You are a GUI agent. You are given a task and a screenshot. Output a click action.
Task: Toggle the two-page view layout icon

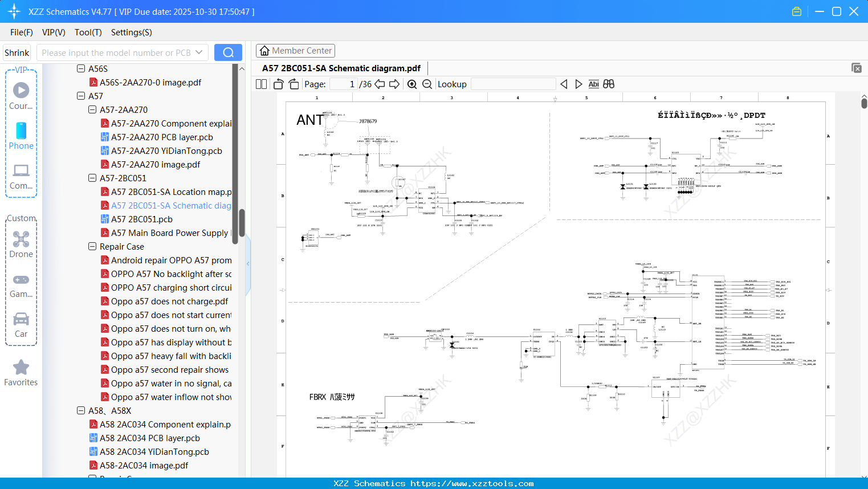pyautogui.click(x=262, y=84)
